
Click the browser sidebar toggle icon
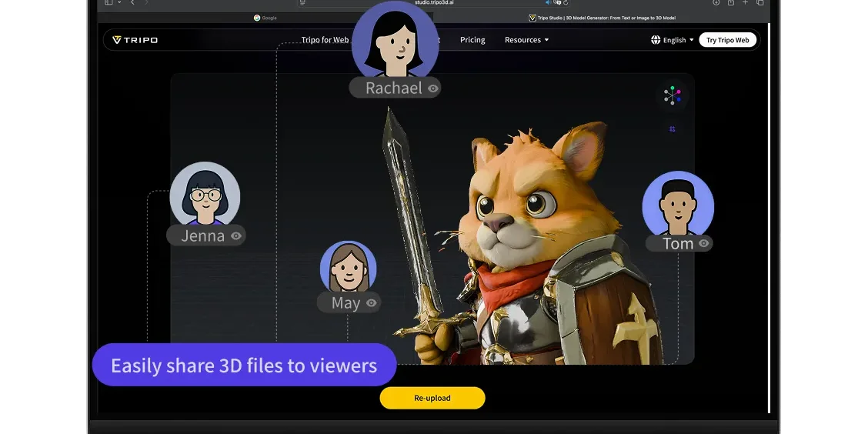coord(108,2)
